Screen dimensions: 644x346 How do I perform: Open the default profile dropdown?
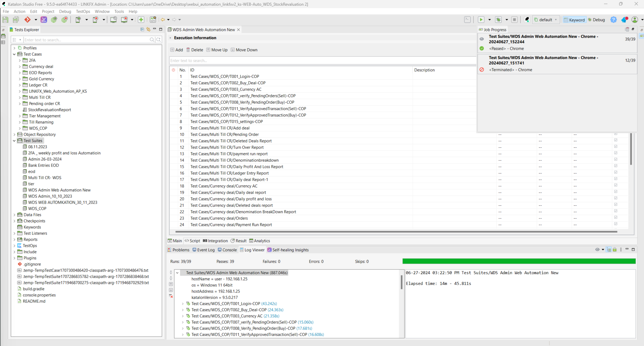pyautogui.click(x=546, y=20)
